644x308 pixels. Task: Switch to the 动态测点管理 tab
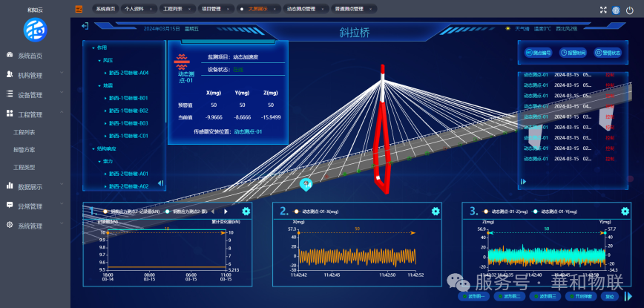pos(306,9)
